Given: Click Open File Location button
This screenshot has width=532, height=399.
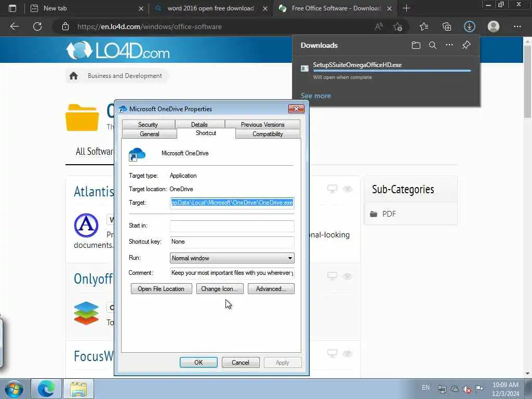Looking at the screenshot, I should click(161, 289).
